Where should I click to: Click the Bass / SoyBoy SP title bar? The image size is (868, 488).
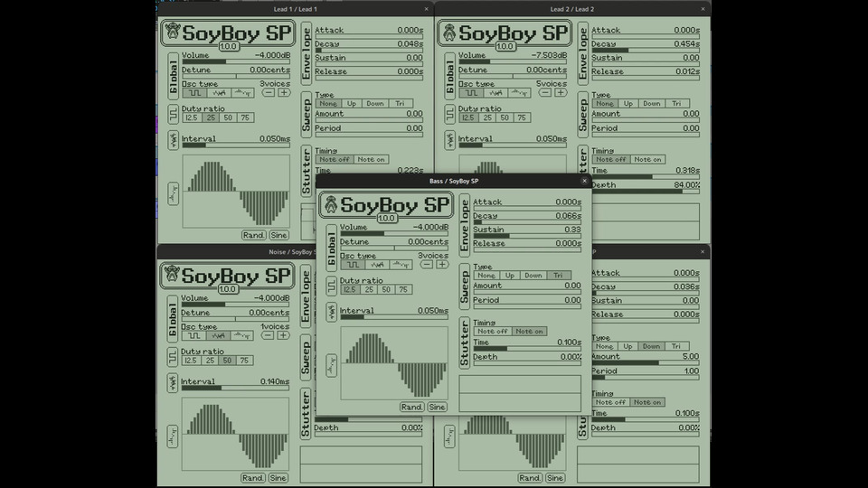click(454, 181)
